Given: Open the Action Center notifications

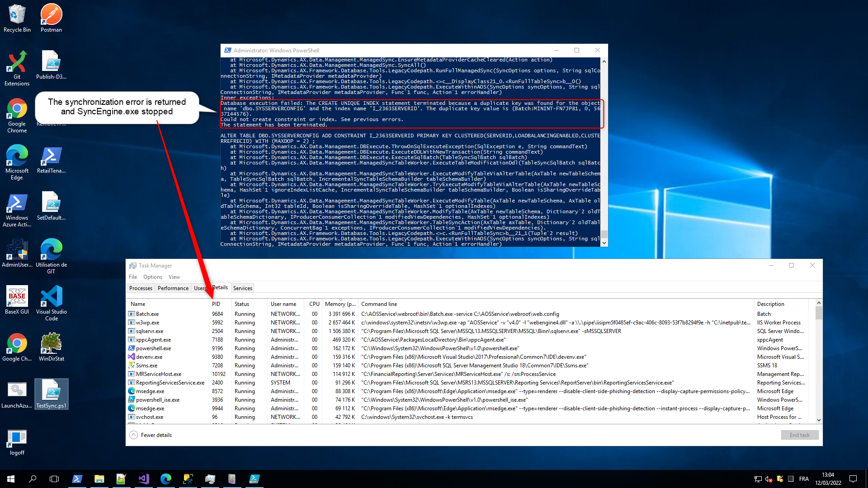Looking at the screenshot, I should point(854,479).
